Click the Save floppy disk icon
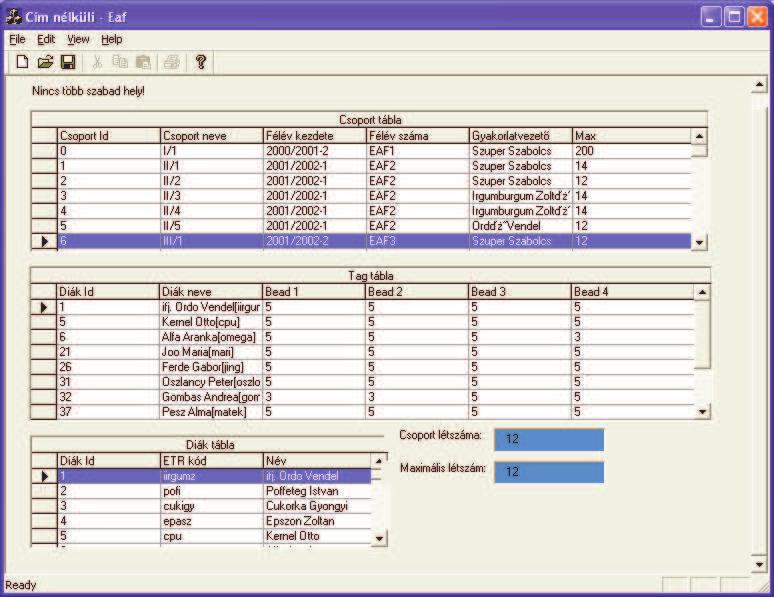774x597 pixels. 68,62
